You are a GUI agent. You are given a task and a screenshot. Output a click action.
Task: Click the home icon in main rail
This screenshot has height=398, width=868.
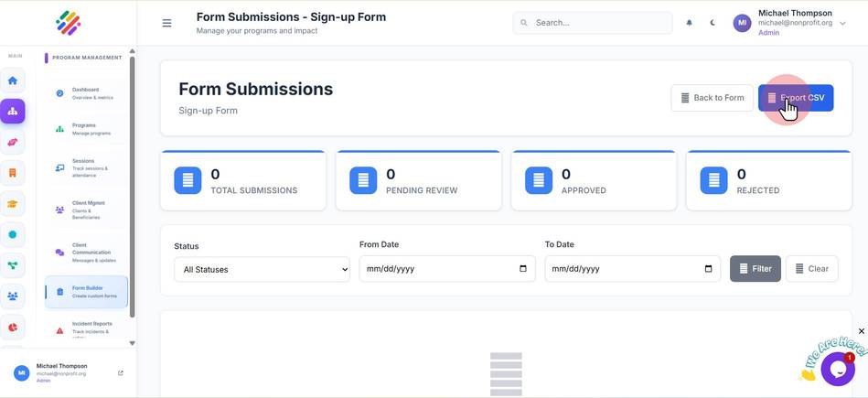point(12,81)
